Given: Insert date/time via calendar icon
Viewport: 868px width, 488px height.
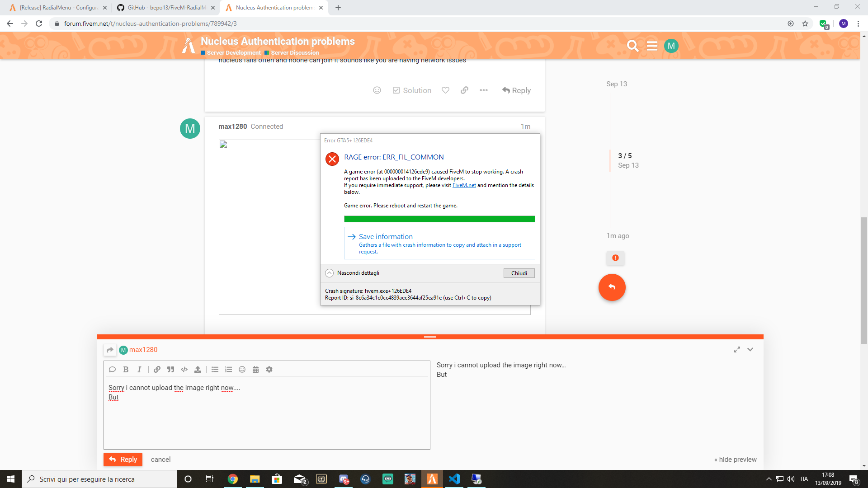Looking at the screenshot, I should (x=255, y=370).
